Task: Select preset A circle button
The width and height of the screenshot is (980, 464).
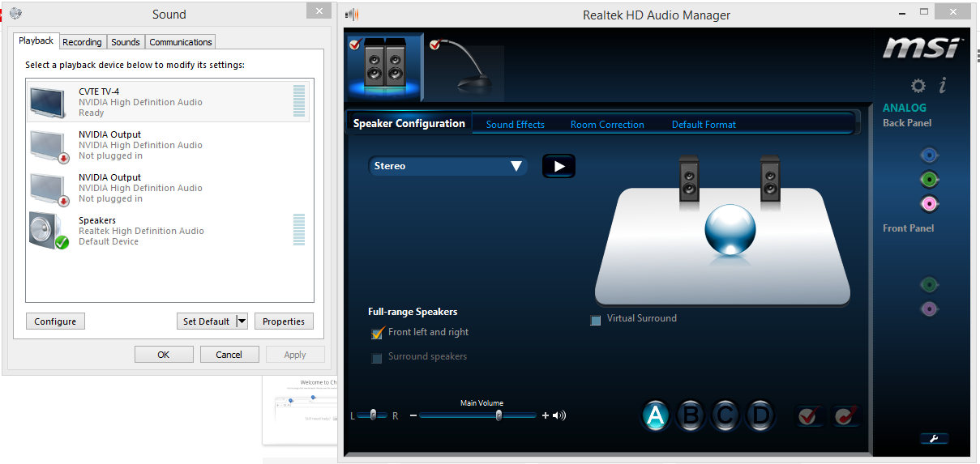Action: point(656,415)
